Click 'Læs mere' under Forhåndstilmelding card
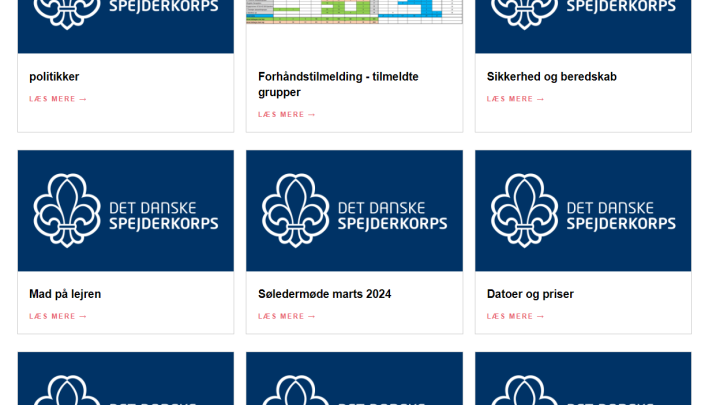The width and height of the screenshot is (720, 405). (287, 114)
